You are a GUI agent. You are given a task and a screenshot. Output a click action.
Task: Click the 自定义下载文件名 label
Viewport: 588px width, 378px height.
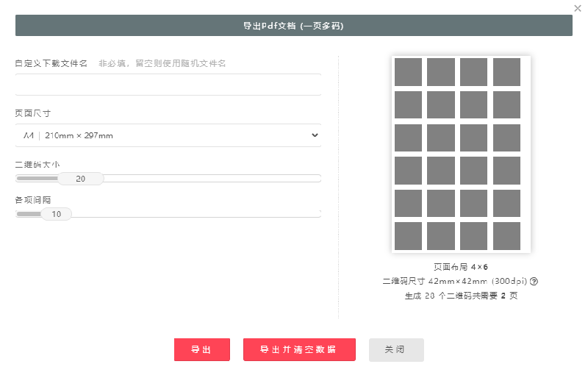coord(51,63)
